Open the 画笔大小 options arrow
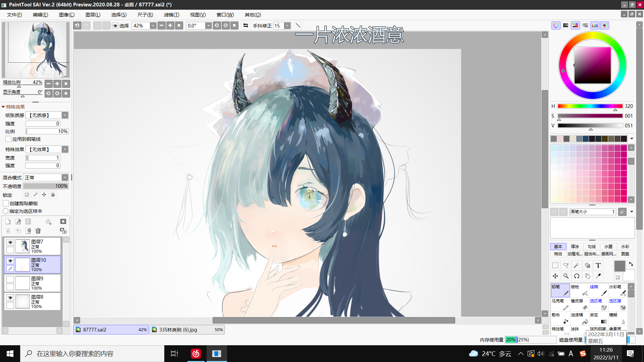The width and height of the screenshot is (644, 362). (x=632, y=212)
